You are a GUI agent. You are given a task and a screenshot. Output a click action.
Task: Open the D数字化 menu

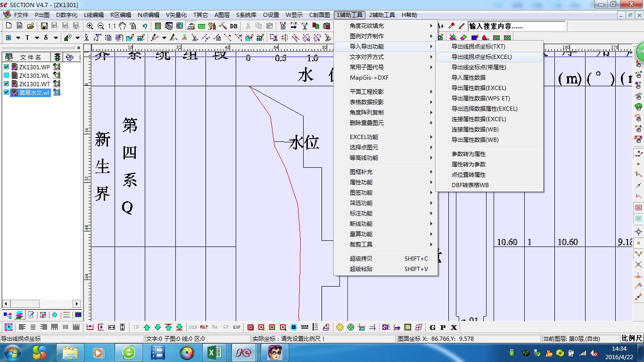point(67,15)
